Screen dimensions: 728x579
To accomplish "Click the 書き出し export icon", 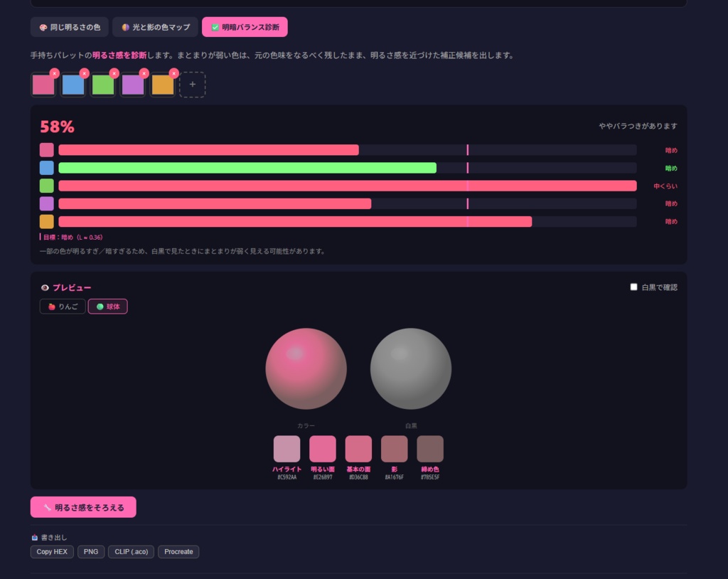I will 34,538.
